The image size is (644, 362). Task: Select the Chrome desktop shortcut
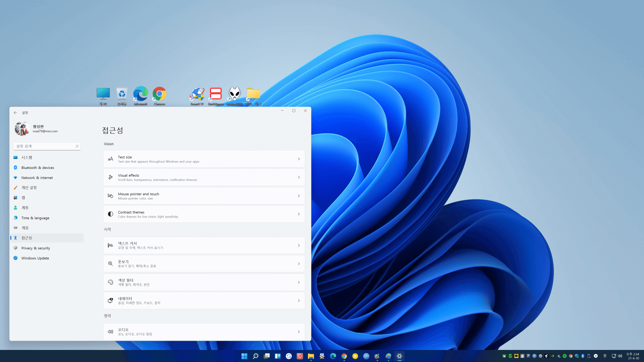click(x=159, y=97)
